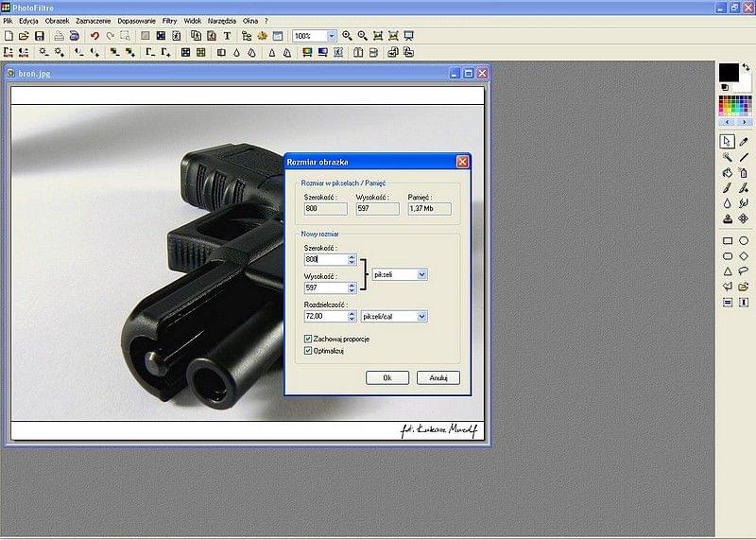Select the Fill paint bucket tool
The image size is (756, 540).
(x=728, y=173)
